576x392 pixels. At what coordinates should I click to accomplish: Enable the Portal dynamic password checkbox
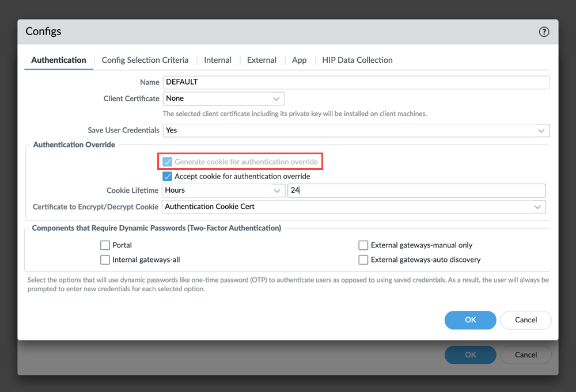(x=105, y=245)
